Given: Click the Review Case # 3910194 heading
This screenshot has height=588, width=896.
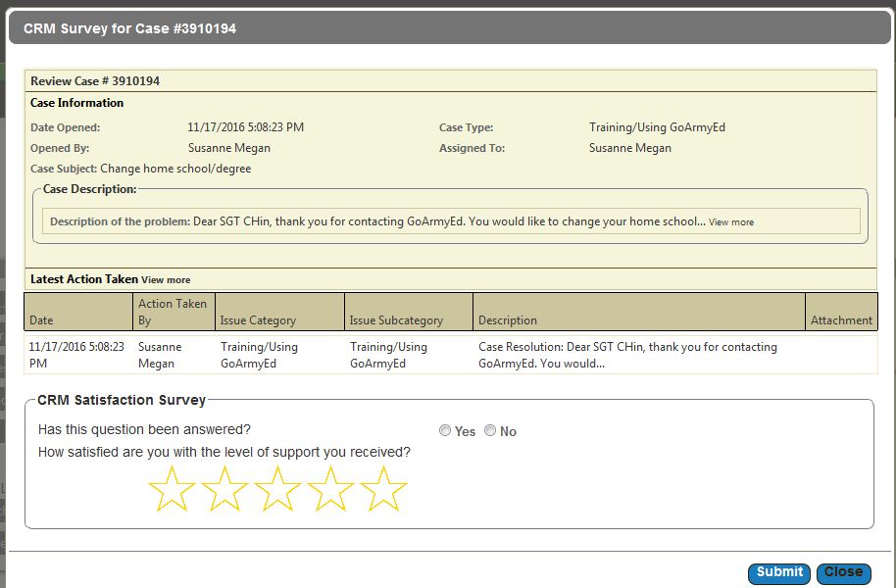Looking at the screenshot, I should point(95,81).
